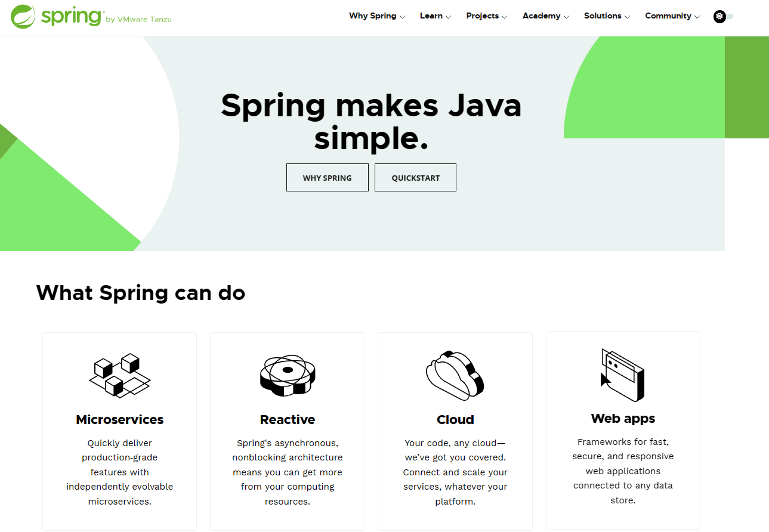Viewport: 769px width, 532px height.
Task: Expand the Learn menu chevron
Action: (448, 17)
